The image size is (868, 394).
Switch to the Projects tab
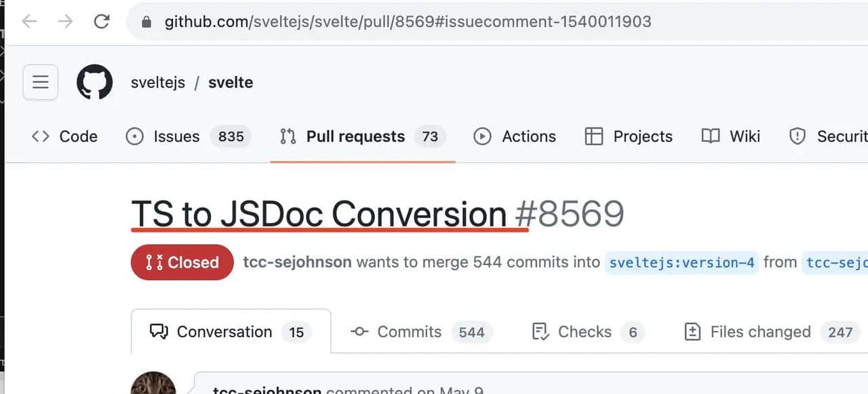[x=629, y=136]
